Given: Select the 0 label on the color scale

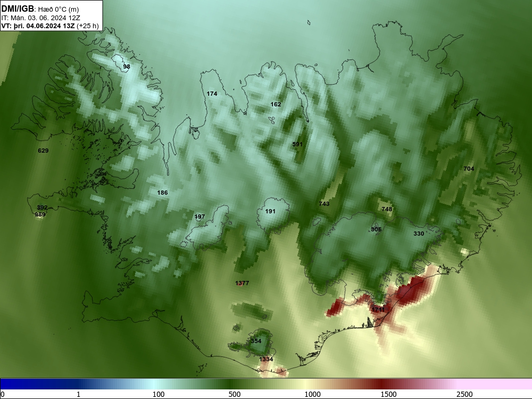Looking at the screenshot, I should point(3,394).
